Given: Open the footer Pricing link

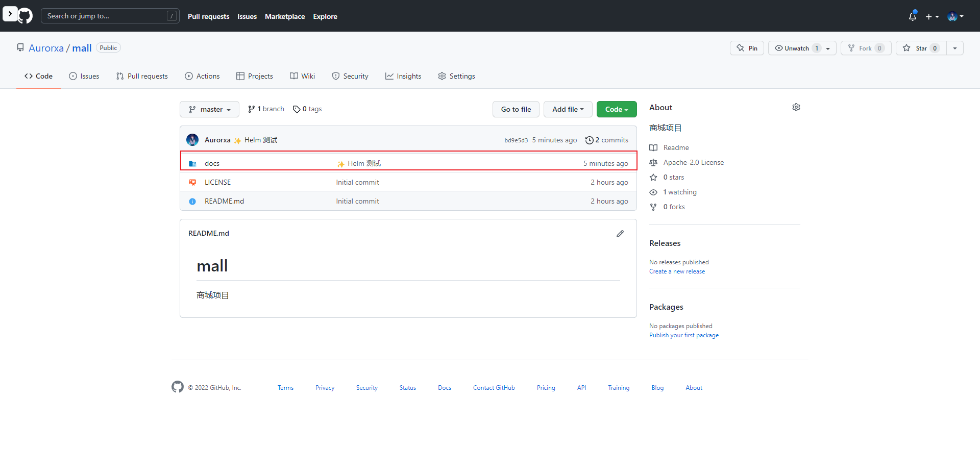Looking at the screenshot, I should pyautogui.click(x=546, y=388).
